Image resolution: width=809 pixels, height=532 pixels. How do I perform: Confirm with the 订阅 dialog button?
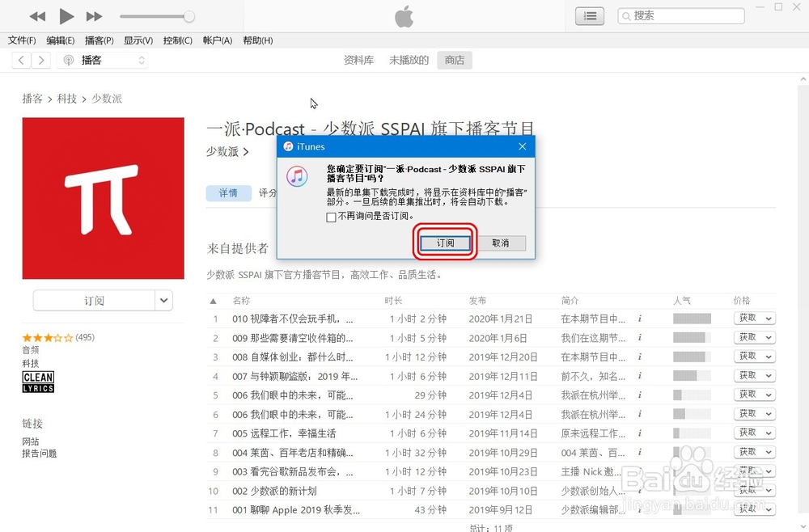click(x=445, y=243)
